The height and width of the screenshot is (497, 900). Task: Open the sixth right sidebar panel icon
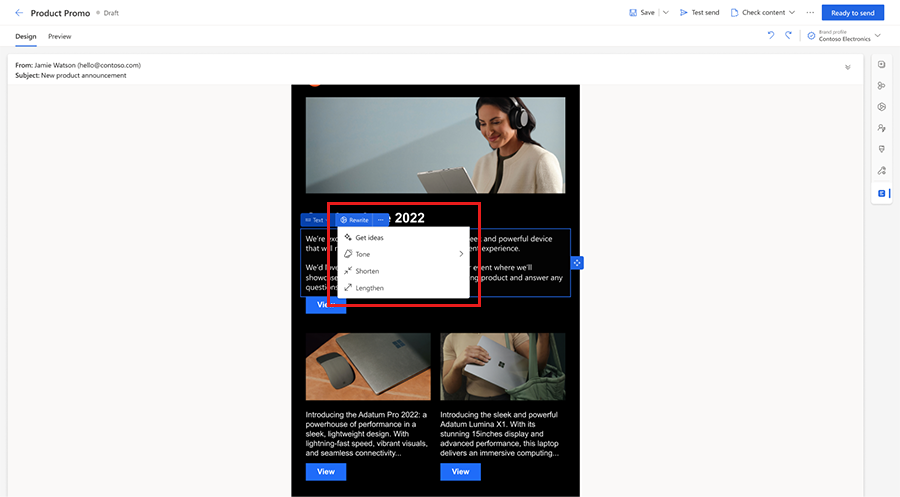(x=882, y=170)
